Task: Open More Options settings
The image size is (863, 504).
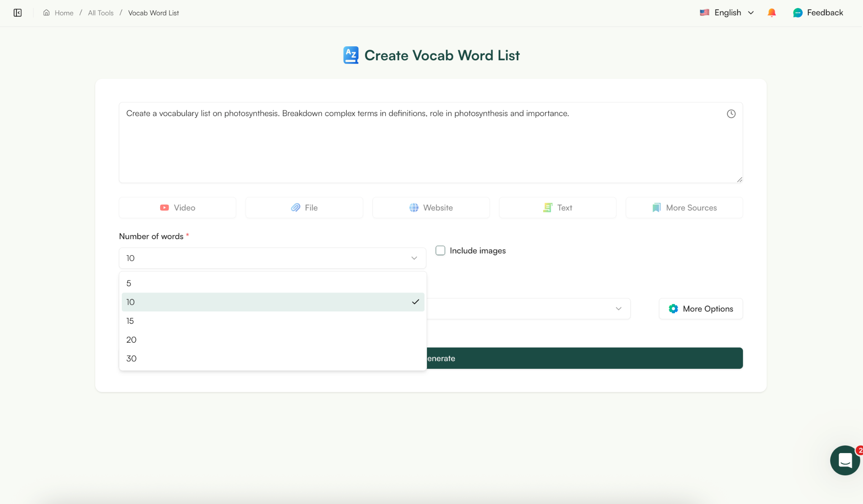Action: click(700, 309)
